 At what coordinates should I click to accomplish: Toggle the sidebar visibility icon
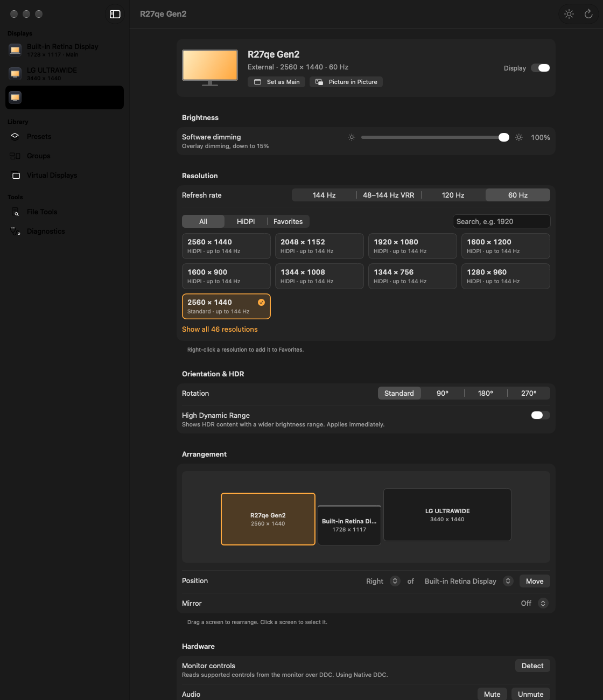pos(115,14)
